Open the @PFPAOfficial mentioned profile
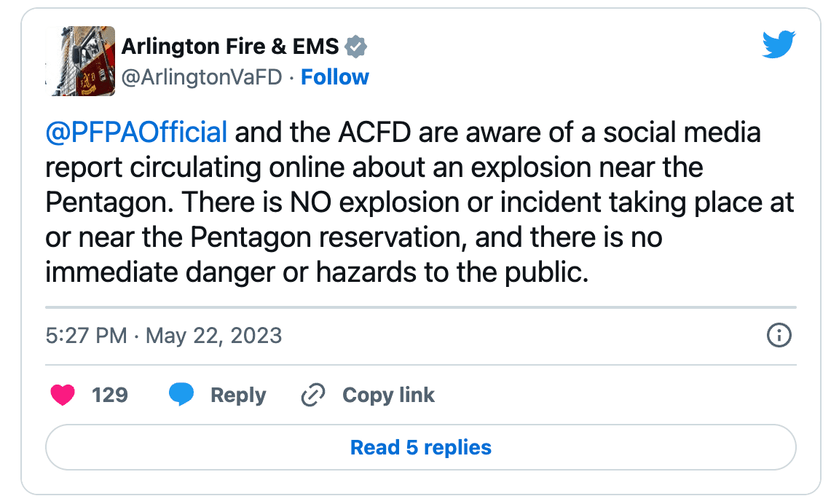The image size is (839, 504). pos(135,133)
